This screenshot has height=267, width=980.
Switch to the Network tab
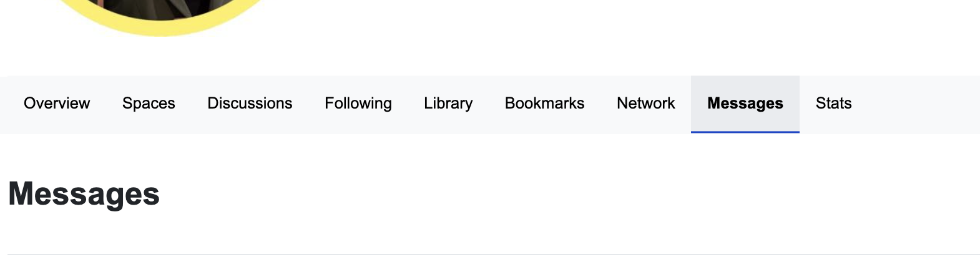(645, 104)
